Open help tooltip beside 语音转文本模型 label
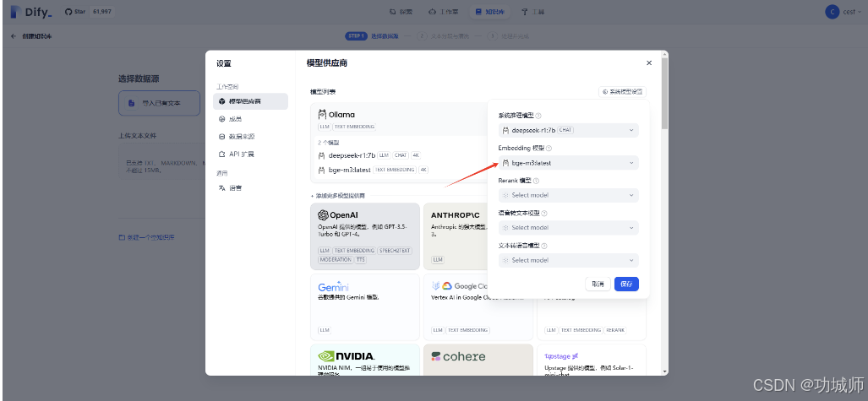This screenshot has width=868, height=401. tap(544, 214)
